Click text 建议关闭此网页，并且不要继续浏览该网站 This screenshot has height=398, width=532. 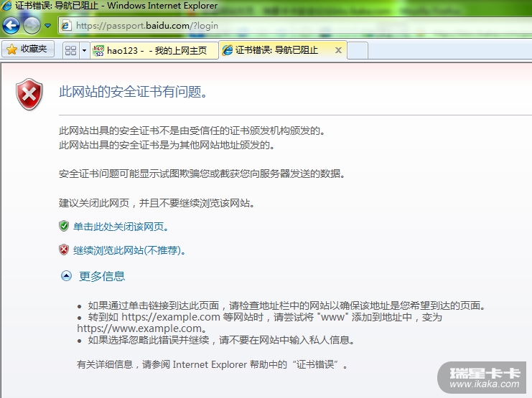point(157,203)
